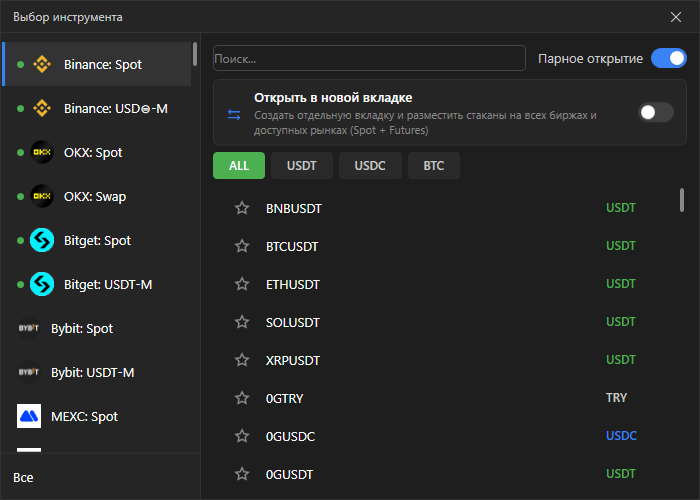700x500 pixels.
Task: Click the Bybit: USDT-M logo icon
Action: point(29,372)
